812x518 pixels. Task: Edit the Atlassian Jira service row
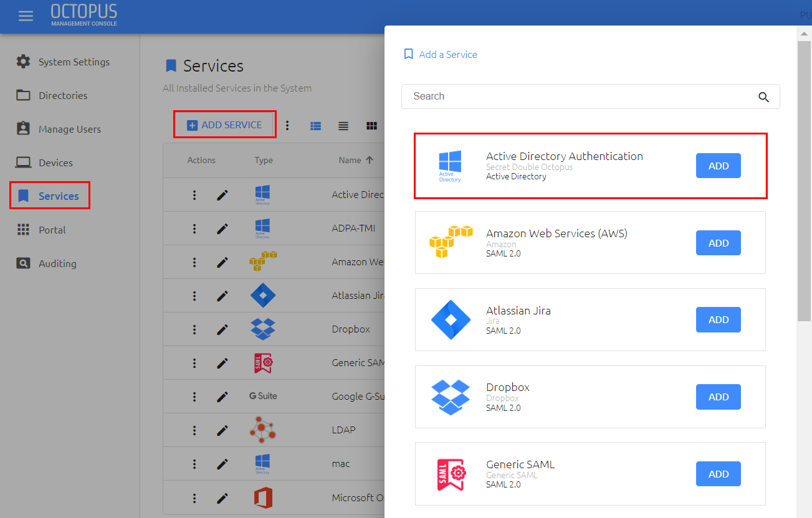(x=222, y=296)
